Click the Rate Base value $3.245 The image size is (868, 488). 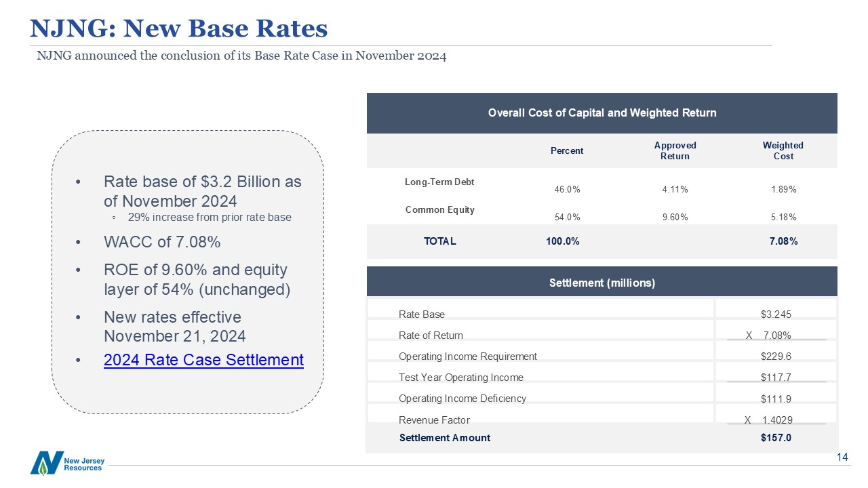[776, 314]
